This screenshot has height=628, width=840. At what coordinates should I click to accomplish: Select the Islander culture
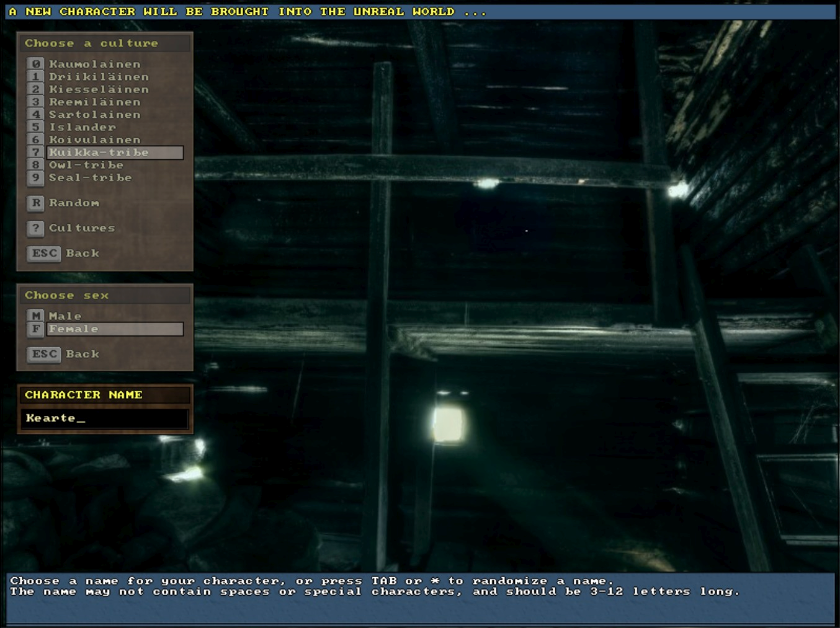[82, 127]
